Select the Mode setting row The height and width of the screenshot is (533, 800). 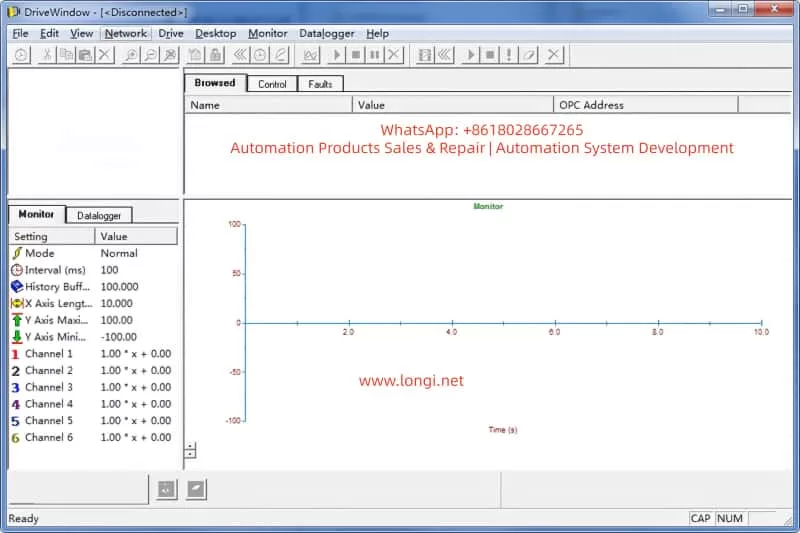tap(94, 253)
